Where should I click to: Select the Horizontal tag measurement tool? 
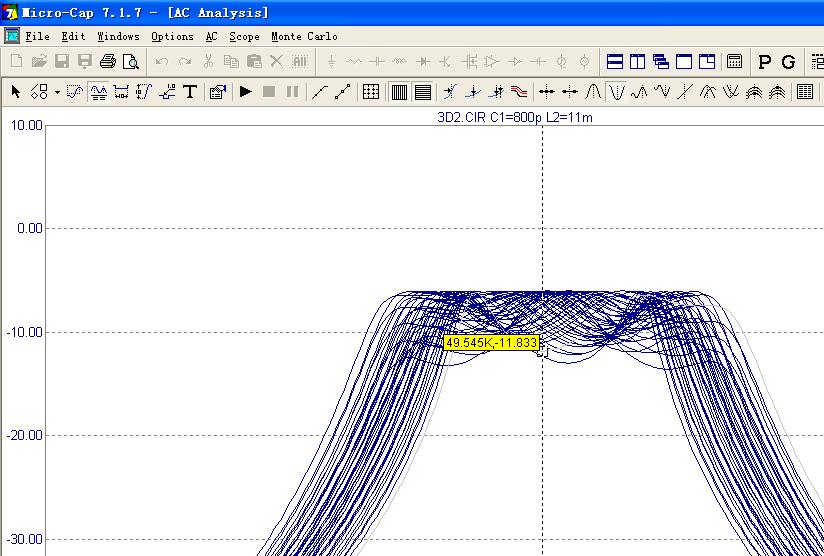pyautogui.click(x=121, y=92)
